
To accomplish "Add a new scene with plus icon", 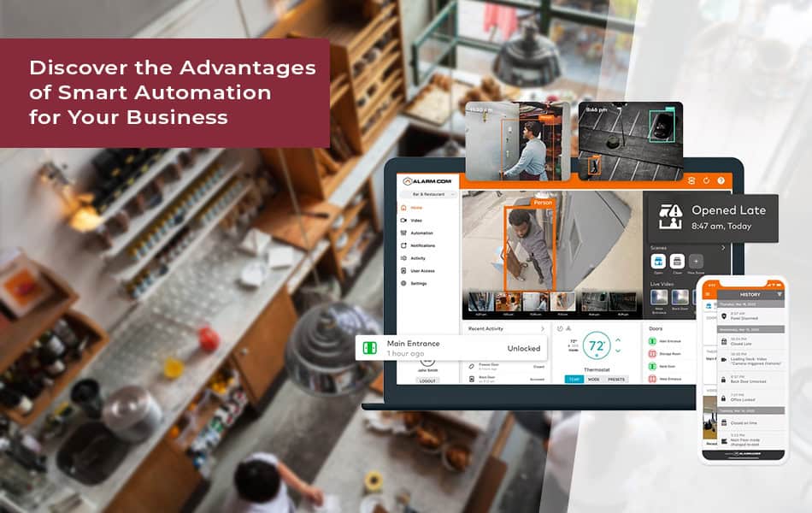I will click(x=697, y=261).
